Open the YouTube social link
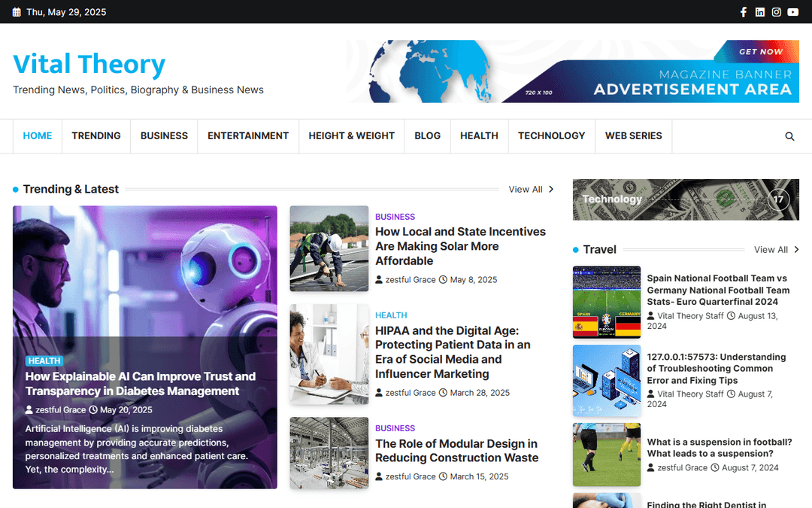Viewport: 812px width, 508px height. point(793,12)
